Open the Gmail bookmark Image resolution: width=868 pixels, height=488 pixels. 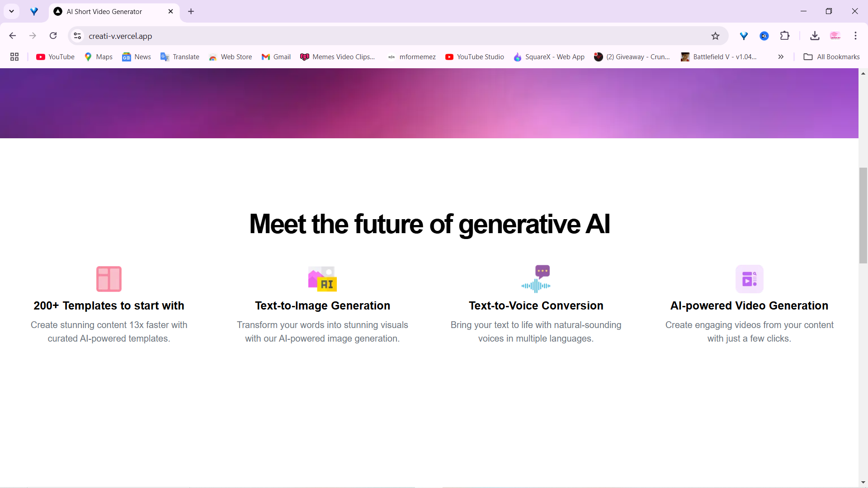pyautogui.click(x=276, y=57)
